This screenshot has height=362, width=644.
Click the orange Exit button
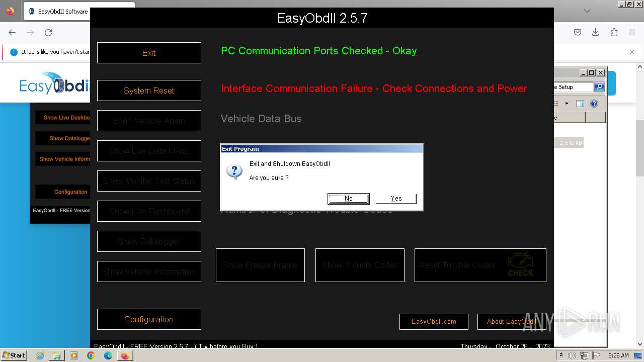(x=149, y=53)
